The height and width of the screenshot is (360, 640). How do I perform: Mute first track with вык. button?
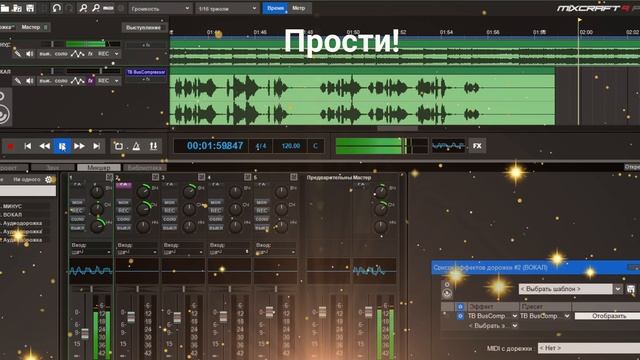pos(45,54)
